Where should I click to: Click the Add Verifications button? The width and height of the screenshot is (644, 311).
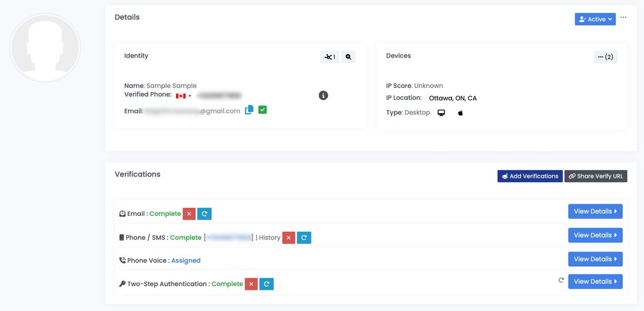(x=530, y=176)
